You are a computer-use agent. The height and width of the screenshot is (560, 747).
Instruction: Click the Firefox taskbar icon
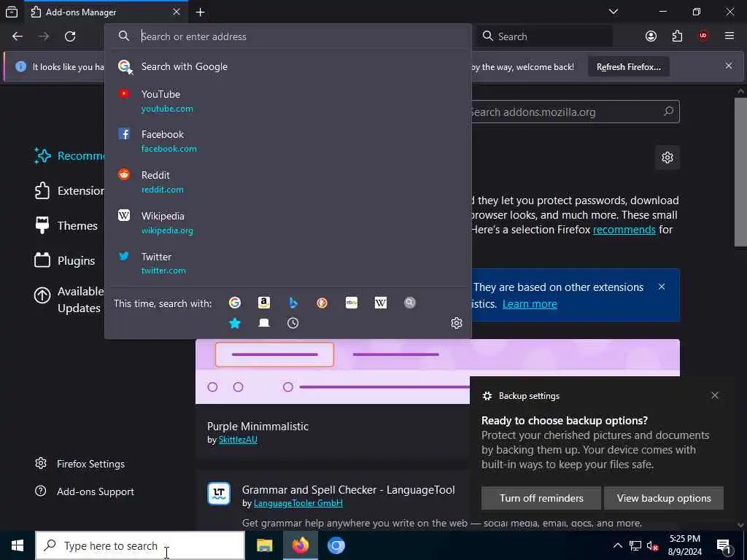[300, 545]
